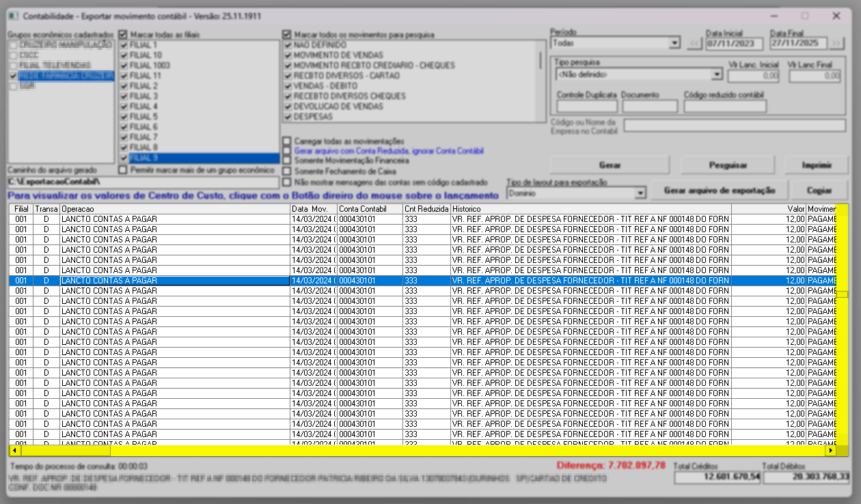
Task: Click the previous period arrow button
Action: tap(694, 44)
